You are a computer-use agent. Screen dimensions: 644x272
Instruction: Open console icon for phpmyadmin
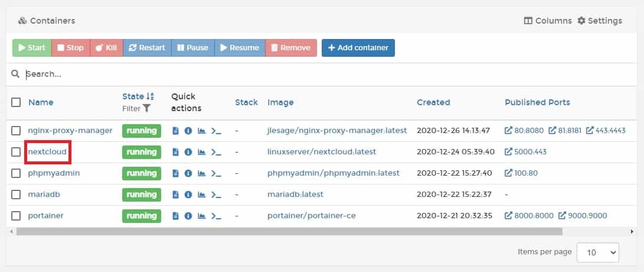pyautogui.click(x=216, y=173)
